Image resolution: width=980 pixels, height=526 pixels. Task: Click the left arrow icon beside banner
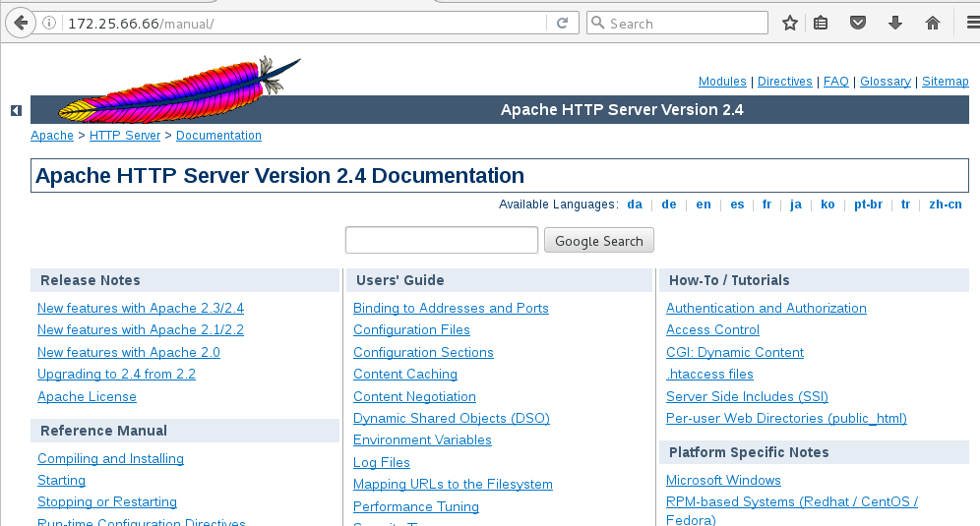(16, 111)
